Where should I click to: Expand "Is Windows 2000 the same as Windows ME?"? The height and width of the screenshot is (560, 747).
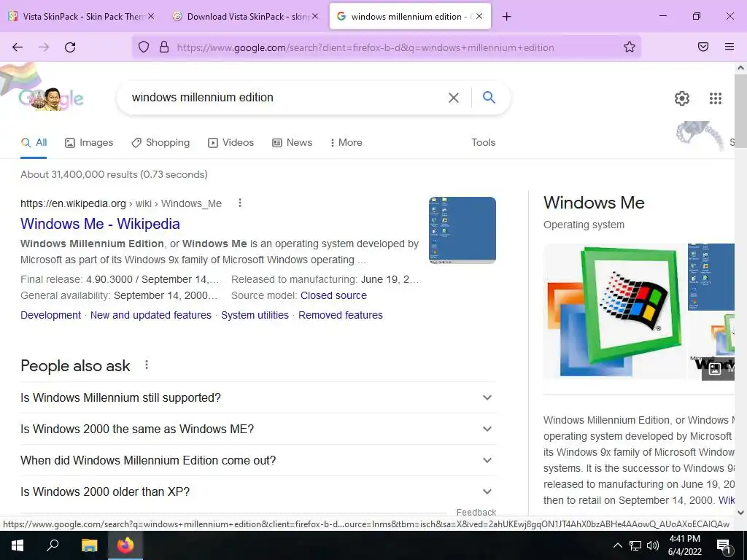(x=258, y=429)
